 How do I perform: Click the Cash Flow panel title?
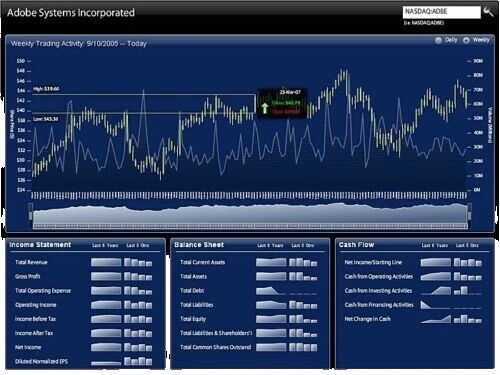pos(356,245)
